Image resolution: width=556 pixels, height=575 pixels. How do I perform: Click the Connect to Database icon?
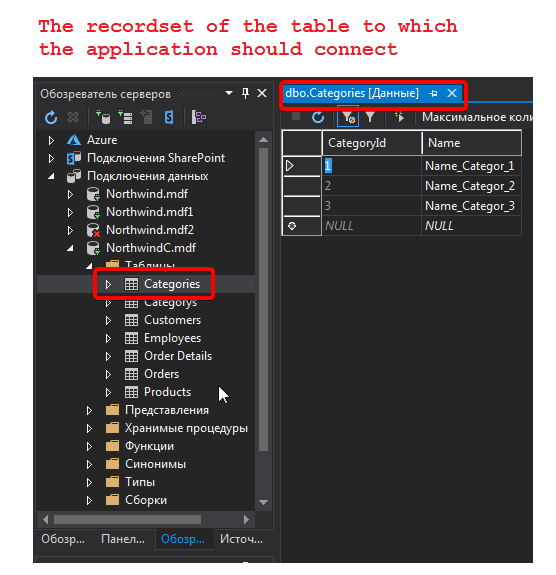point(103,117)
